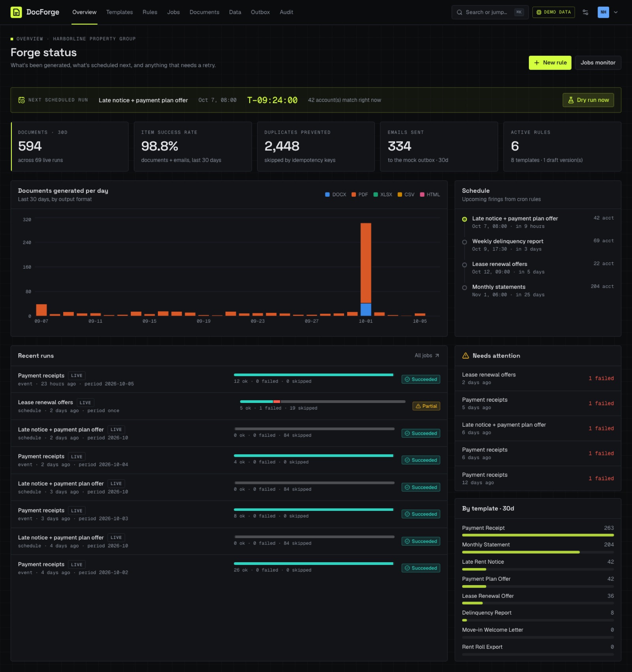Open Lease renewal offers 2 days ago failure
This screenshot has height=672, width=632.
point(538,378)
